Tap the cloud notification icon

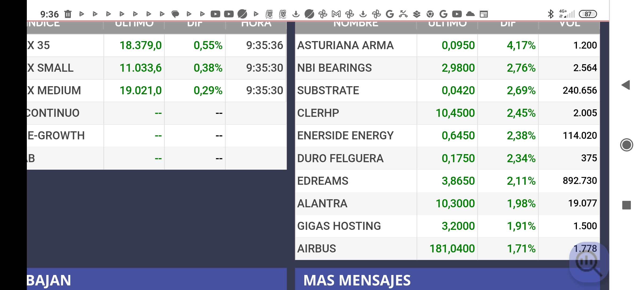point(470,14)
